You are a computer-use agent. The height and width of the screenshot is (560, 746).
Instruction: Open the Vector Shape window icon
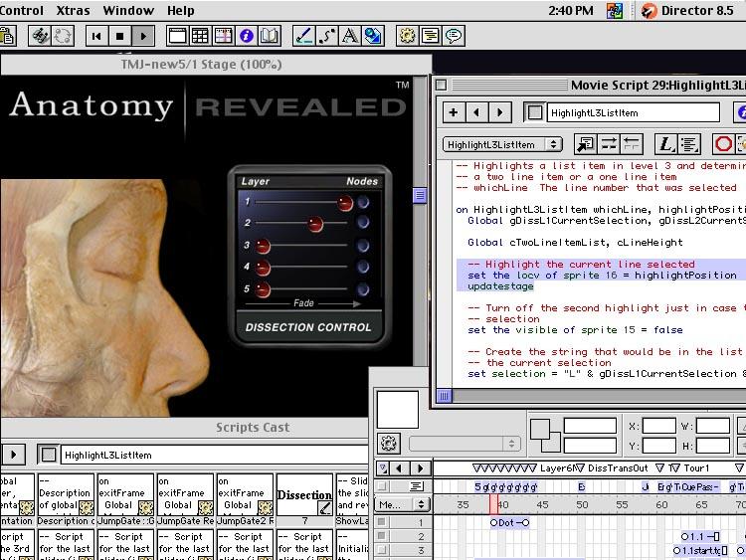click(326, 36)
